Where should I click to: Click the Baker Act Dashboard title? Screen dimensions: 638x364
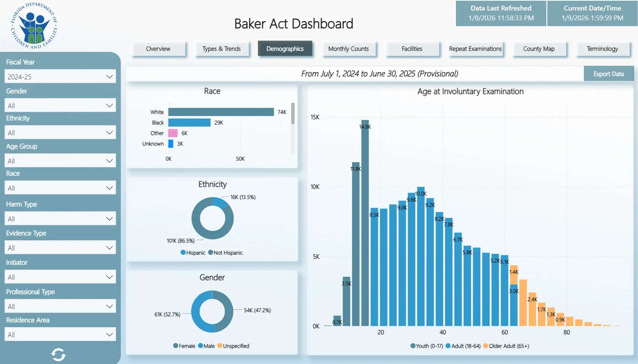tap(294, 24)
